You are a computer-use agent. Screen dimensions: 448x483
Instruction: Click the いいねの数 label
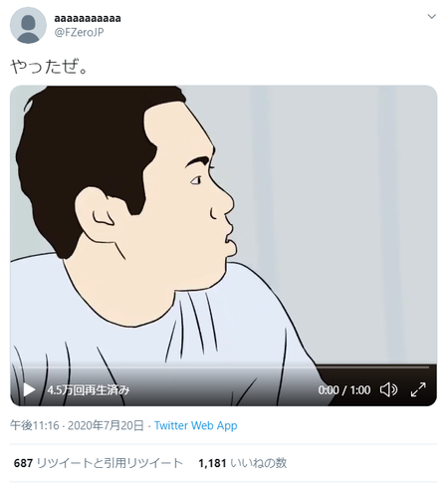[x=258, y=463]
